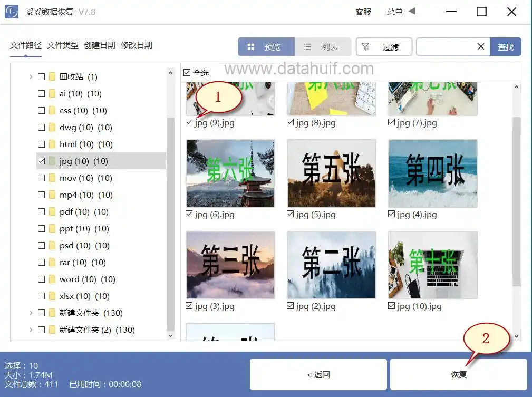
Task: Switch to grid preview mode icon
Action: [x=251, y=46]
